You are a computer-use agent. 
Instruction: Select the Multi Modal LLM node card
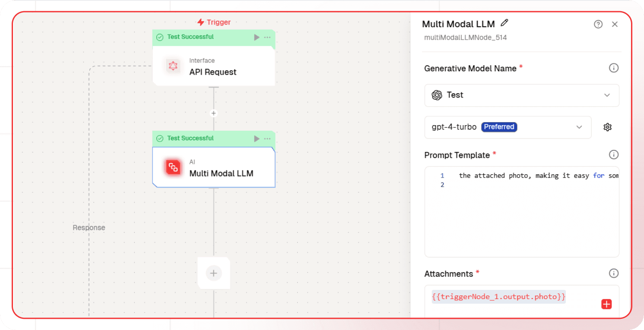click(x=214, y=167)
